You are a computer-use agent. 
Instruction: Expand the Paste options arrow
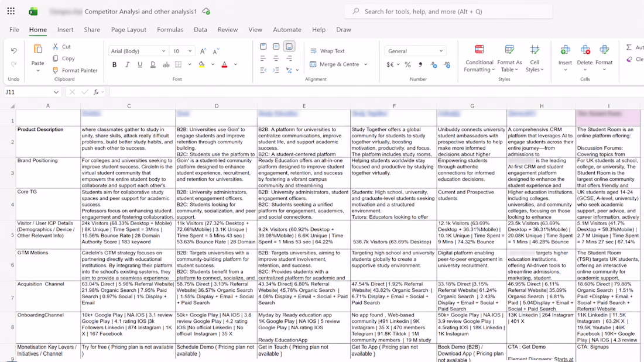click(38, 71)
